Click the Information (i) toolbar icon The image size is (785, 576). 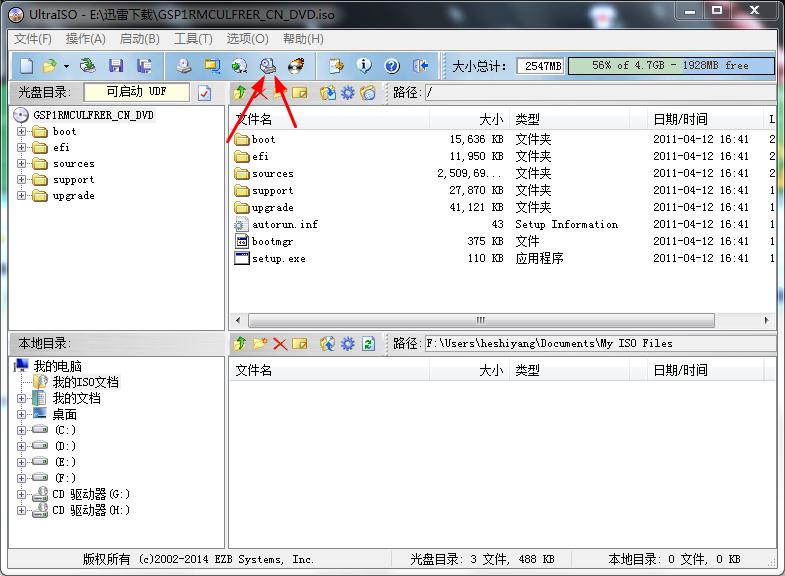364,66
